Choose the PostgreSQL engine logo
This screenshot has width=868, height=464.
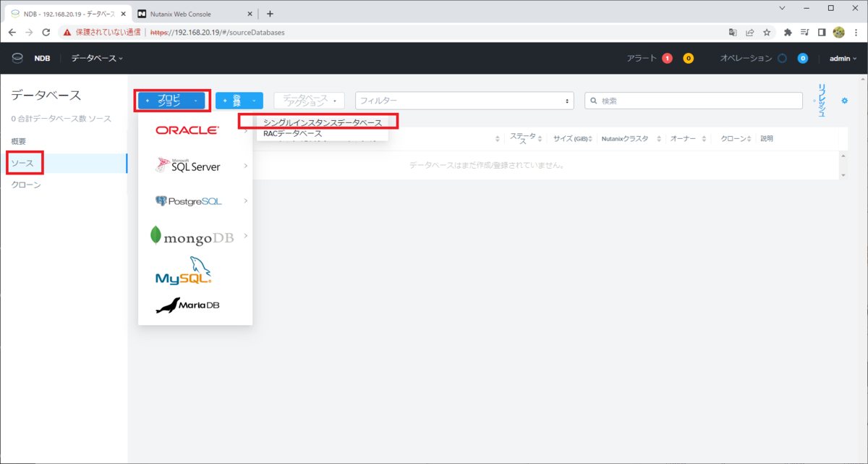pos(189,201)
